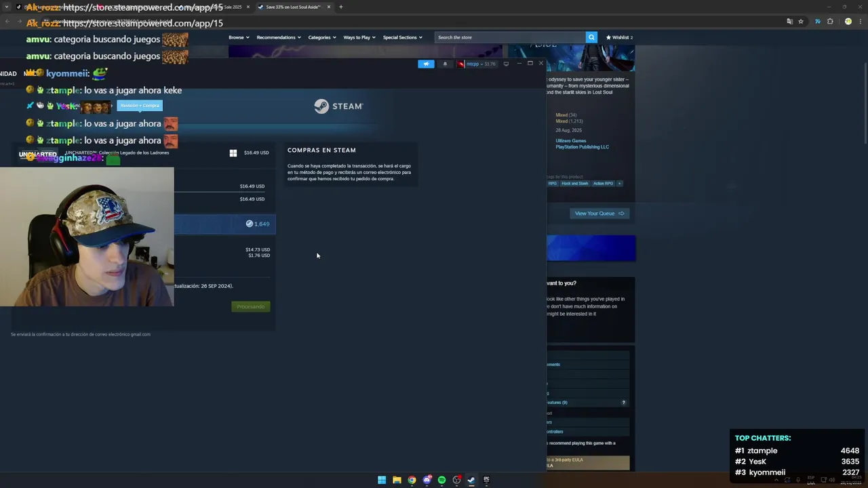Open File Explorer from the taskbar
The height and width of the screenshot is (488, 868).
pos(397,480)
